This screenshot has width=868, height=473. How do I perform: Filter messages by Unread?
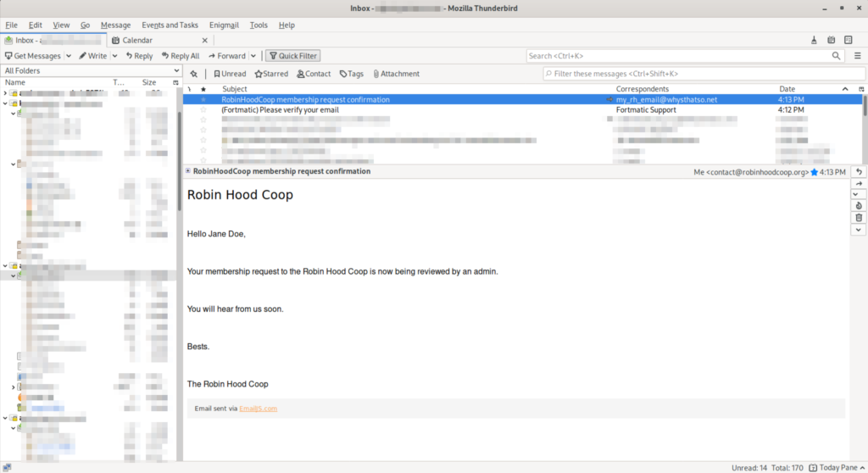pos(230,74)
